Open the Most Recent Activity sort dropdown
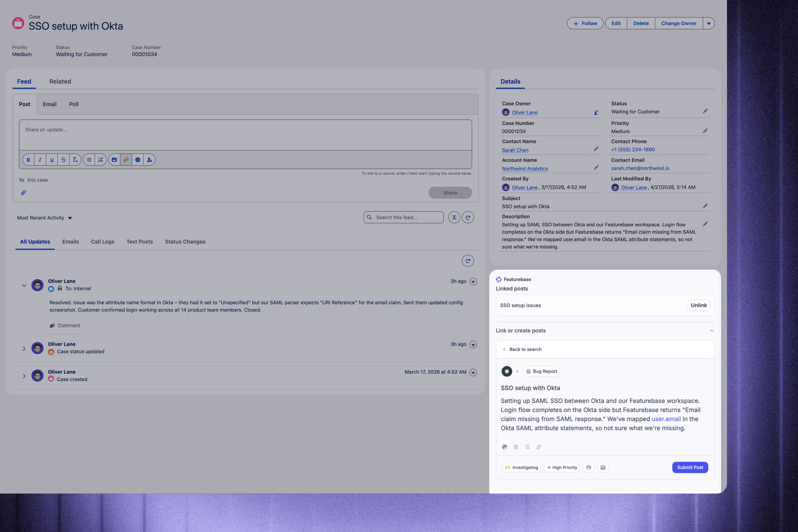Viewport: 798px width, 532px height. pyautogui.click(x=44, y=218)
